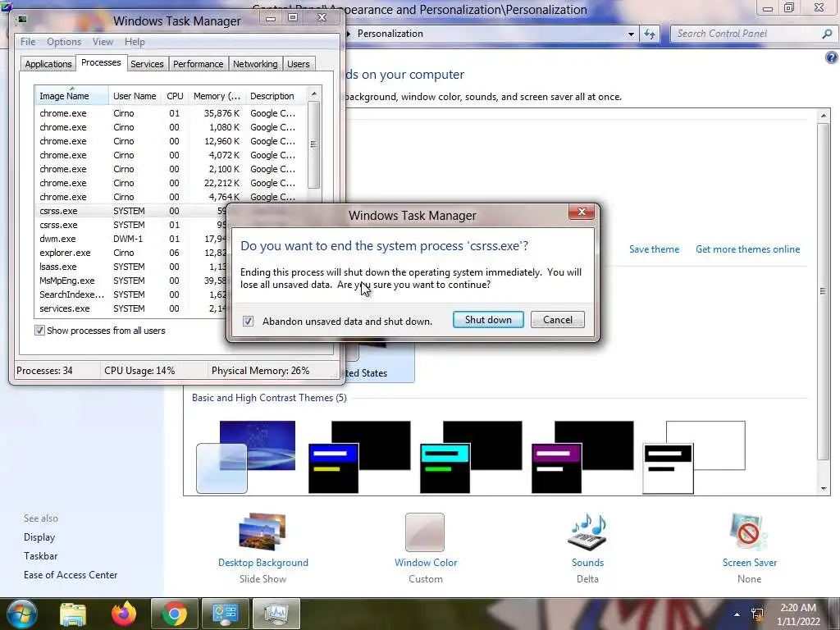Viewport: 840px width, 630px height.
Task: Select the services.exe process row
Action: [x=131, y=308]
